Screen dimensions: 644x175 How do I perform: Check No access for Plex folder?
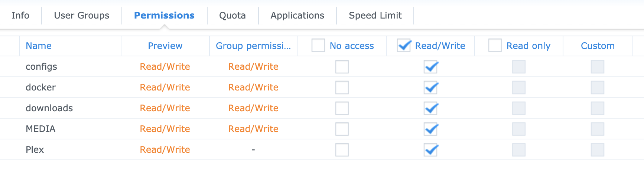pyautogui.click(x=342, y=150)
